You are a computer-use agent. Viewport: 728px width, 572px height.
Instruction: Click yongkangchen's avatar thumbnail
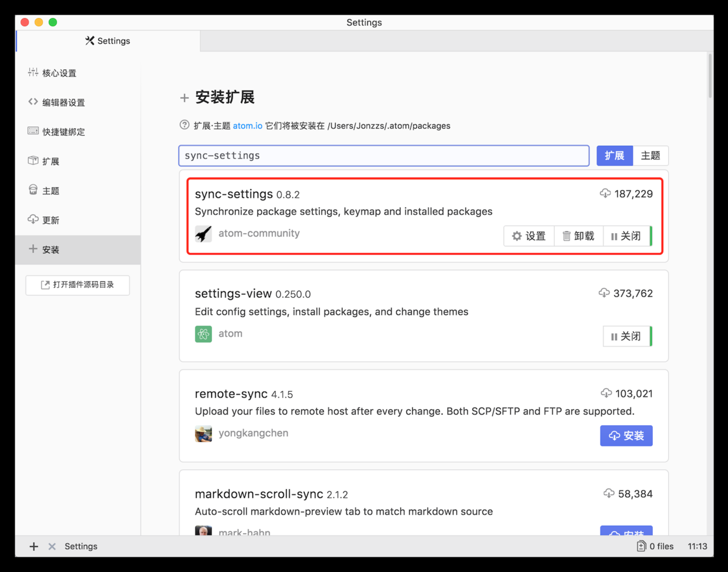[203, 434]
